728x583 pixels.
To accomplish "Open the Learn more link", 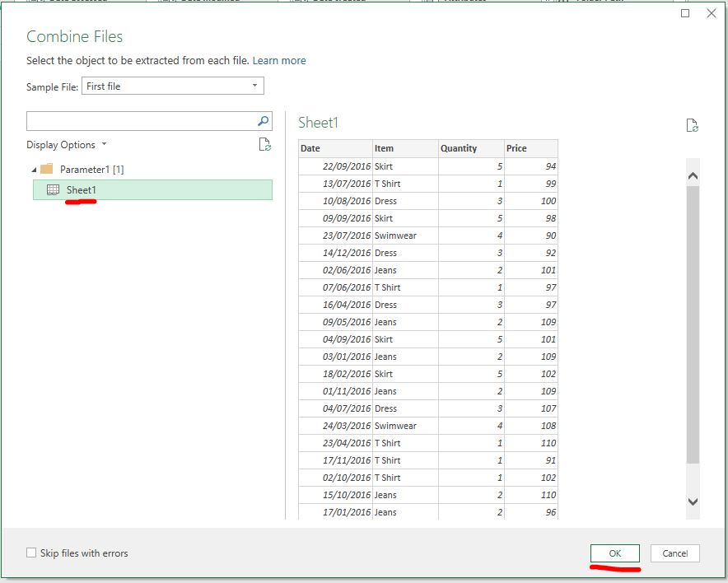I will (279, 61).
